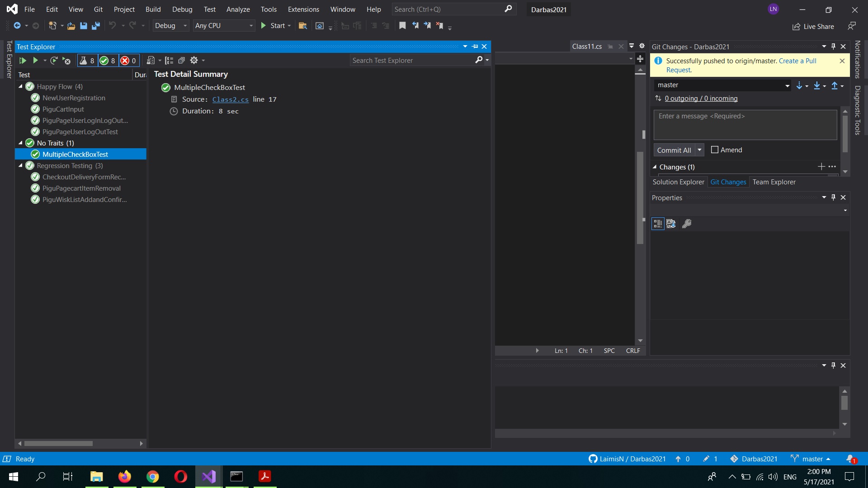This screenshot has height=488, width=868.
Task: Open the Extensions menu
Action: pyautogui.click(x=303, y=9)
